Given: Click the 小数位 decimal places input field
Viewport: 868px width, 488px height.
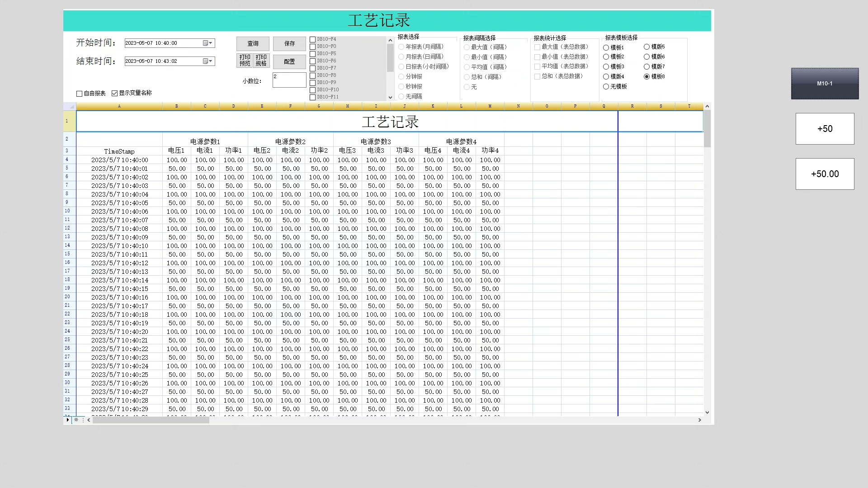Looking at the screenshot, I should coord(289,80).
